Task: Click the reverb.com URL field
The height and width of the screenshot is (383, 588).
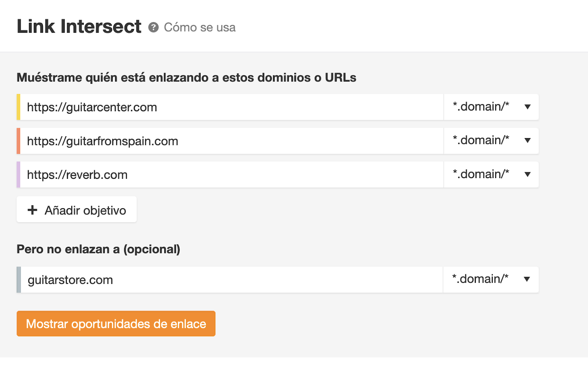Action: pyautogui.click(x=232, y=175)
